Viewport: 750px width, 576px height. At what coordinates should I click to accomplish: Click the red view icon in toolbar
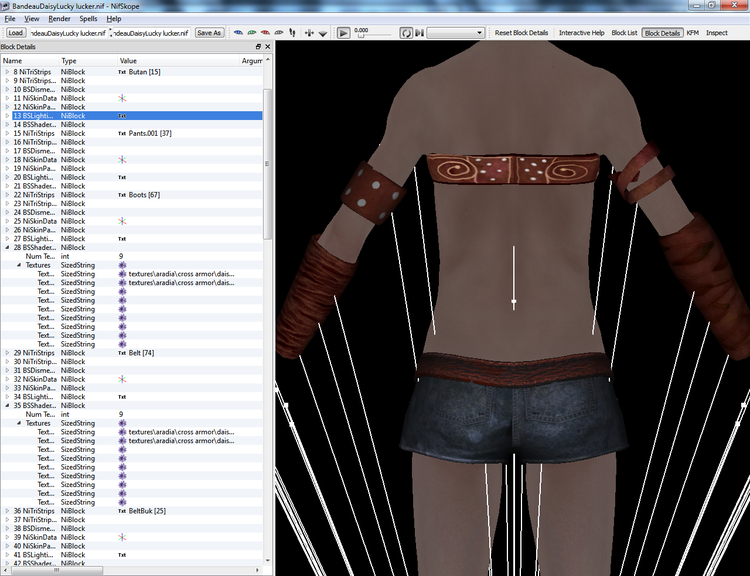tap(265, 33)
